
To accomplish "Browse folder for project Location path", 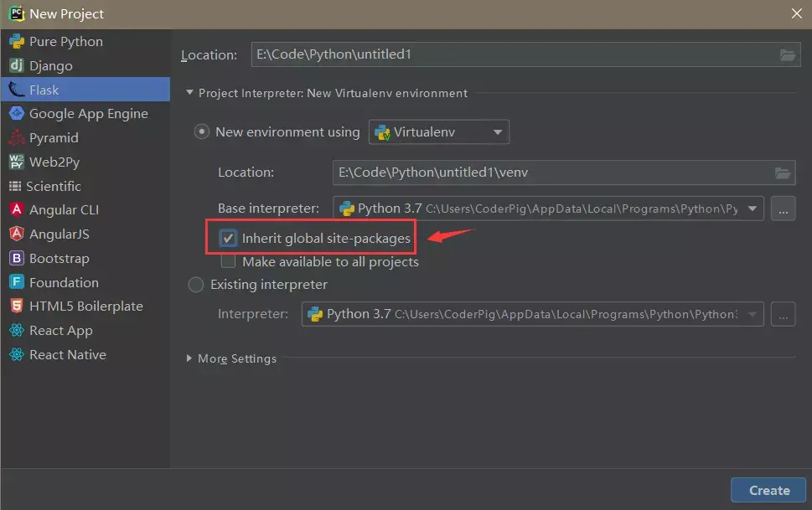I will [x=788, y=55].
